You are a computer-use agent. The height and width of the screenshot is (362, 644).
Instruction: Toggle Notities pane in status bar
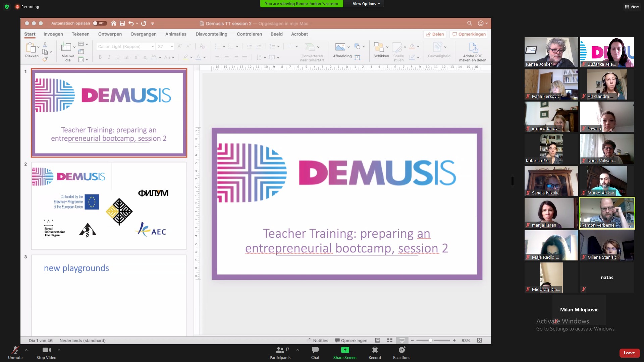[318, 340]
